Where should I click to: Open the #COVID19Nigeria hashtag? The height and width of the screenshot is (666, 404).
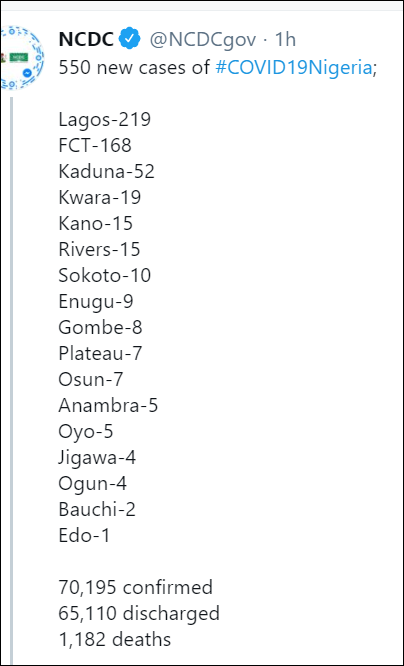tap(294, 68)
